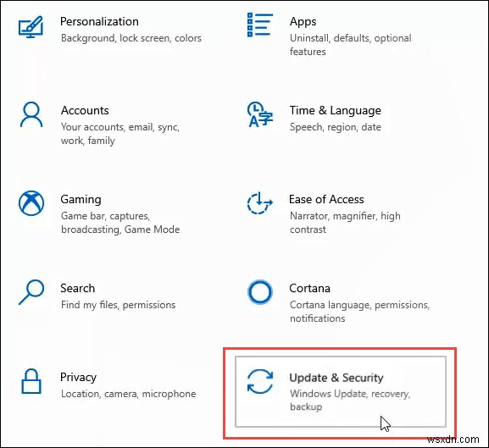Viewport: 489px width, 448px height.
Task: Open the Time & Language heading
Action: click(336, 111)
